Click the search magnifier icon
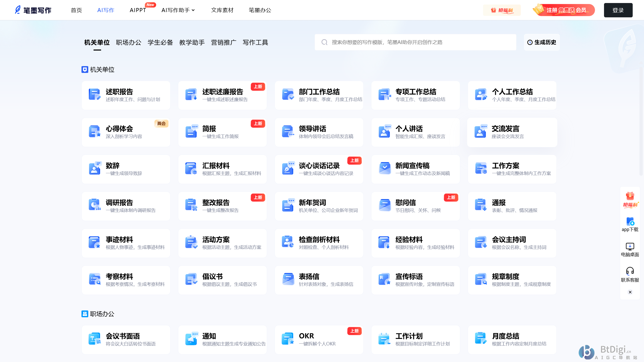 [324, 42]
